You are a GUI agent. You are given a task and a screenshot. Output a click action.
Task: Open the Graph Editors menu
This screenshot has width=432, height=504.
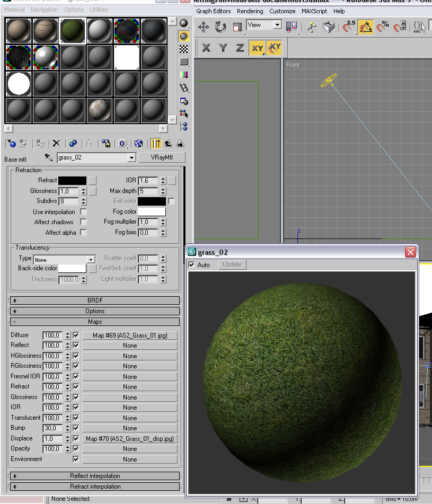point(214,11)
